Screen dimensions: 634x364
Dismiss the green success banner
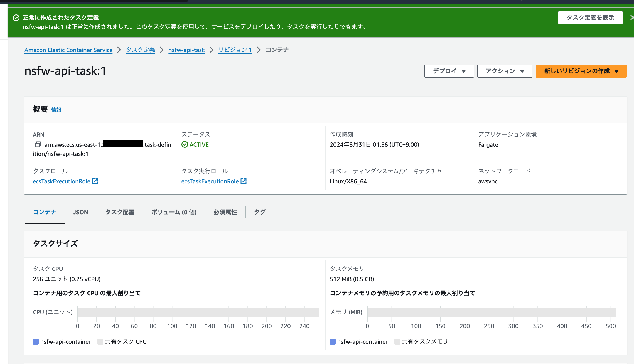click(x=631, y=18)
